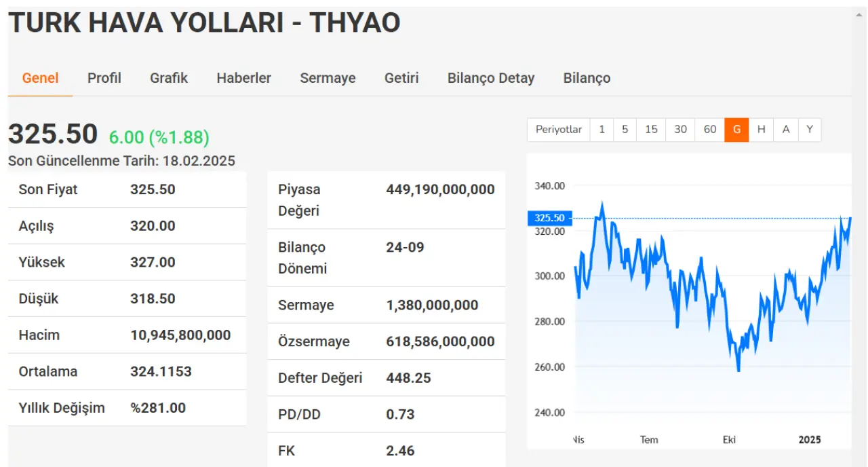The width and height of the screenshot is (868, 467).
Task: Switch chart to weekly H period
Action: [x=761, y=130]
